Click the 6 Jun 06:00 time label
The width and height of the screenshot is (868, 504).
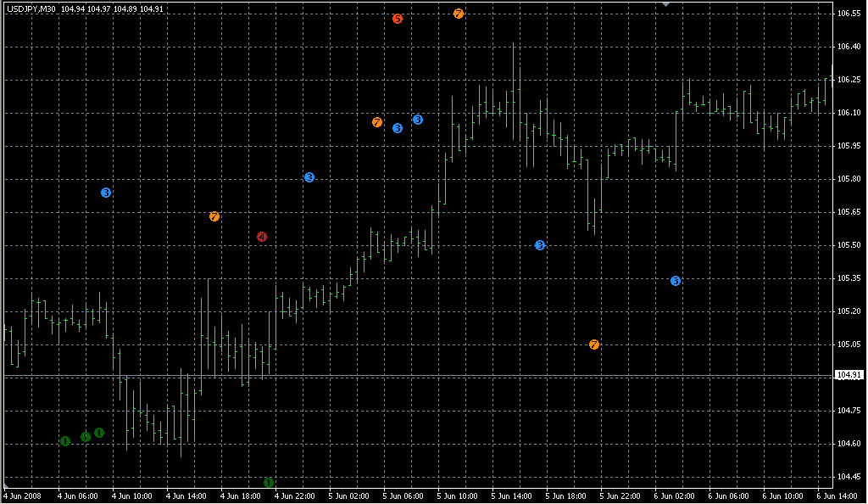tap(728, 496)
